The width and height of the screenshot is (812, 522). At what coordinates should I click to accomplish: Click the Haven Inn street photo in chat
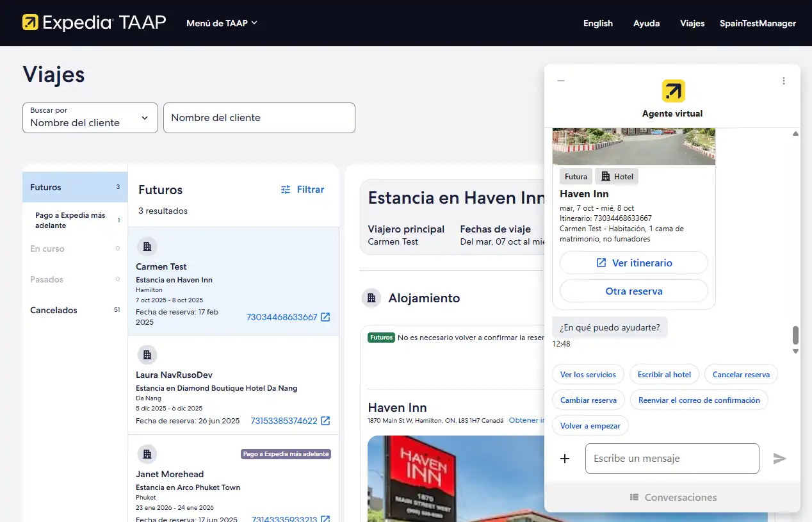tap(634, 147)
